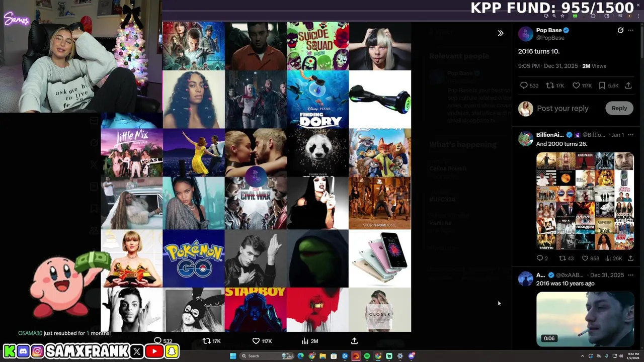Screen dimensions: 644x362
Task: Open more options on BillionAi reply
Action: pyautogui.click(x=631, y=135)
